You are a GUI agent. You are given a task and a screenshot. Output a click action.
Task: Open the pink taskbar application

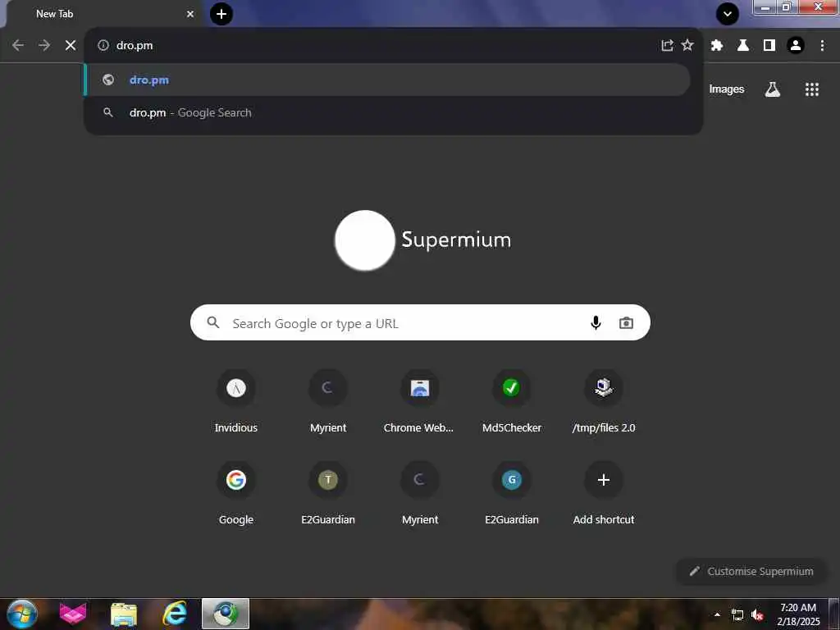72,614
